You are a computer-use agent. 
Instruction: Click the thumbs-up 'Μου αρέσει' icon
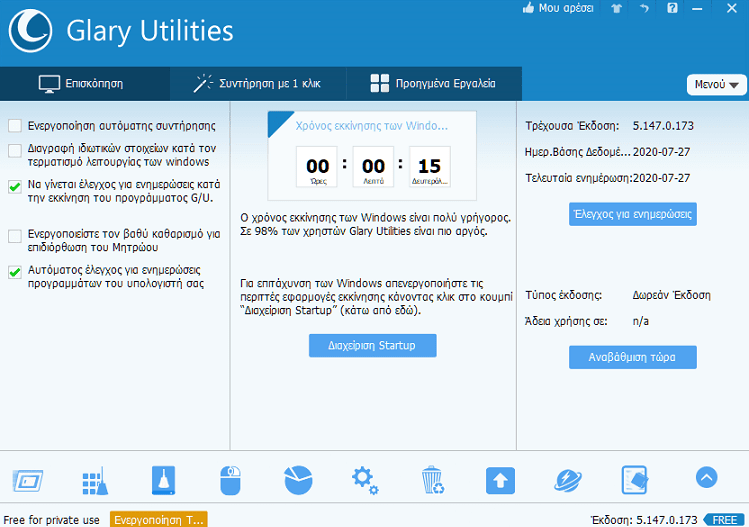pos(528,8)
